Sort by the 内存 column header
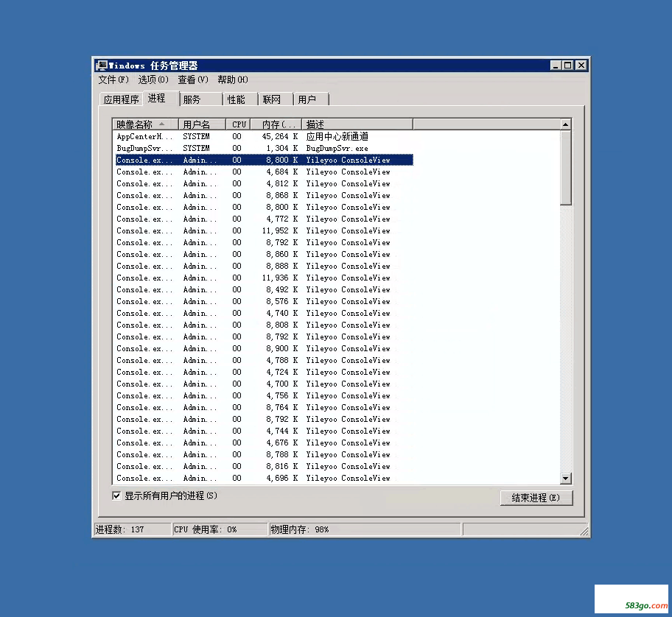This screenshot has height=617, width=672. tap(276, 124)
